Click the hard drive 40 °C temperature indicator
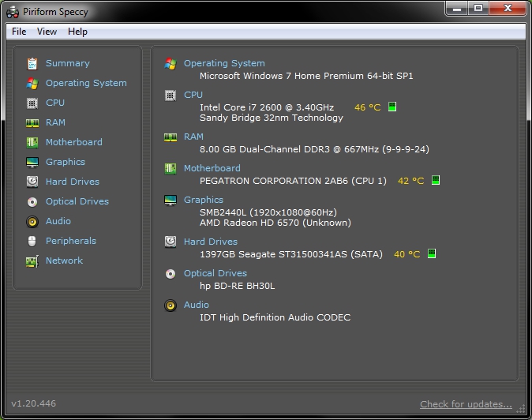Viewport: 532px width, 420px height. (x=407, y=254)
